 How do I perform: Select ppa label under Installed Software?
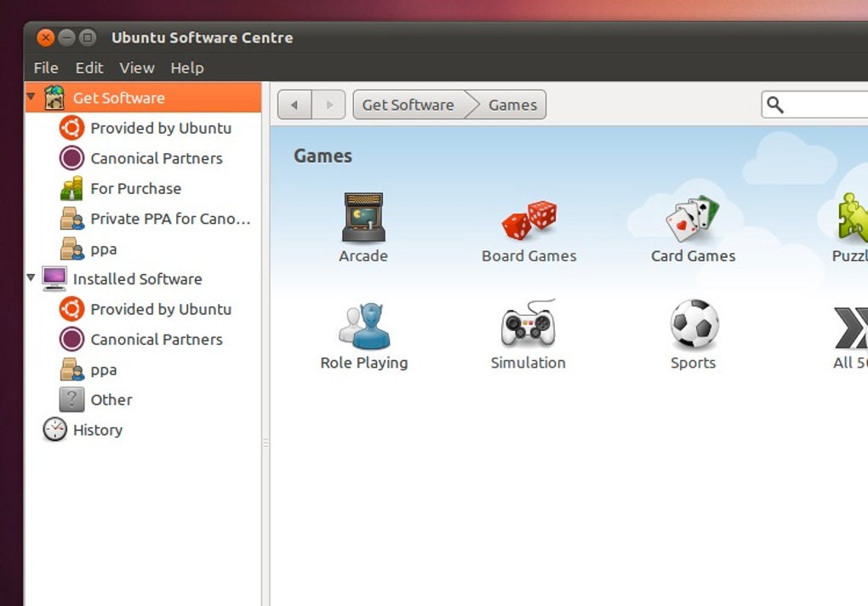coord(104,369)
